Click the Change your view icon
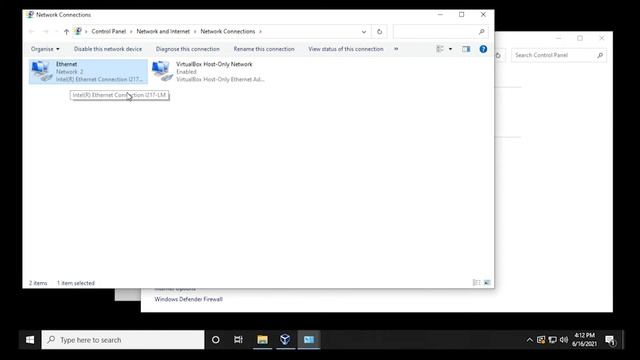Screen dimensions: 640x360 coord(440,49)
